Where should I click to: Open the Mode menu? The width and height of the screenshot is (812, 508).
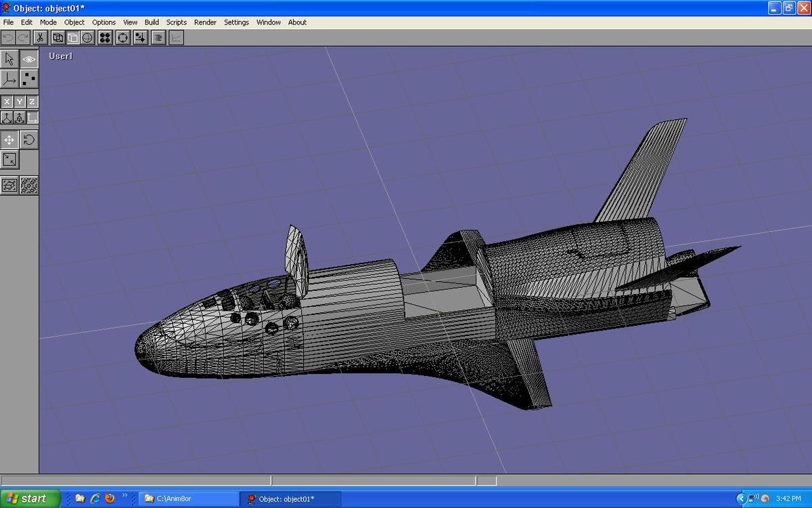point(48,22)
